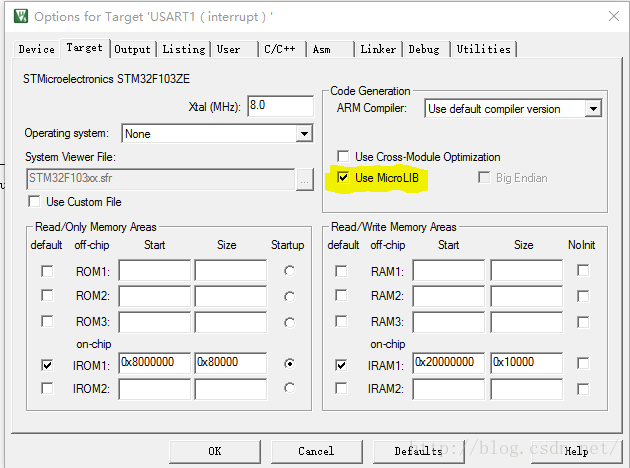Toggle the Use MicroLIB checkbox

click(x=343, y=177)
